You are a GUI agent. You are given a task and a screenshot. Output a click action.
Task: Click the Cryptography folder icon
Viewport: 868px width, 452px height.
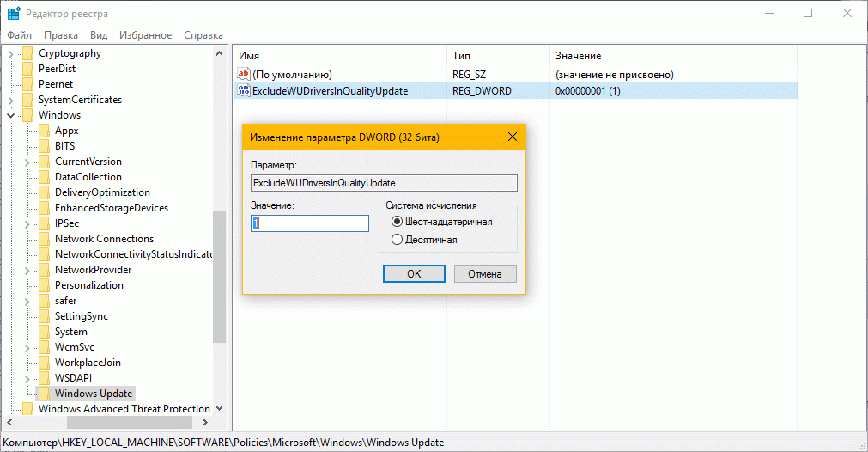pos(27,53)
